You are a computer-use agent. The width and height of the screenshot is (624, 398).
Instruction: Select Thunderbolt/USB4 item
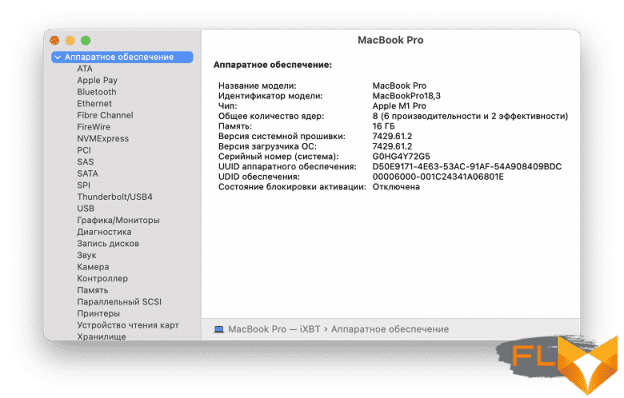coord(115,197)
